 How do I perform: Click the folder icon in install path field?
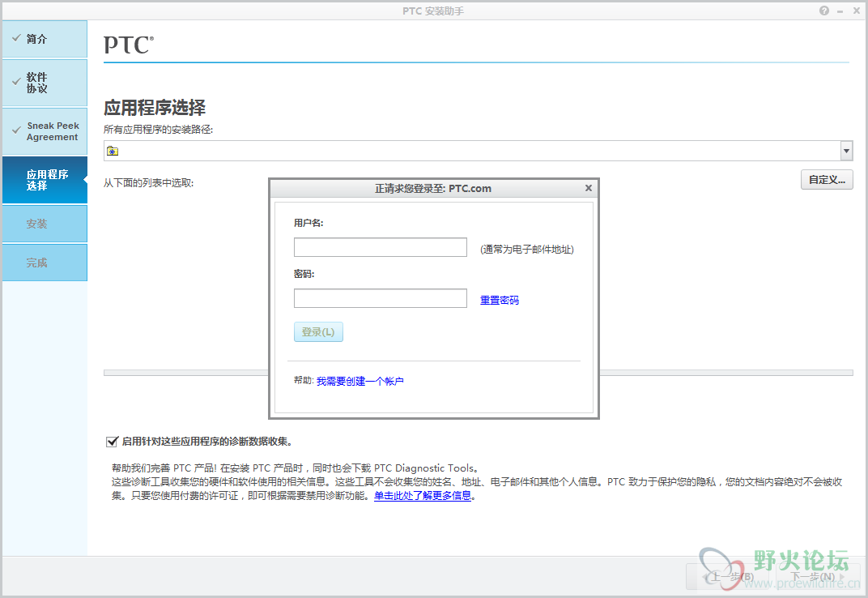(113, 151)
